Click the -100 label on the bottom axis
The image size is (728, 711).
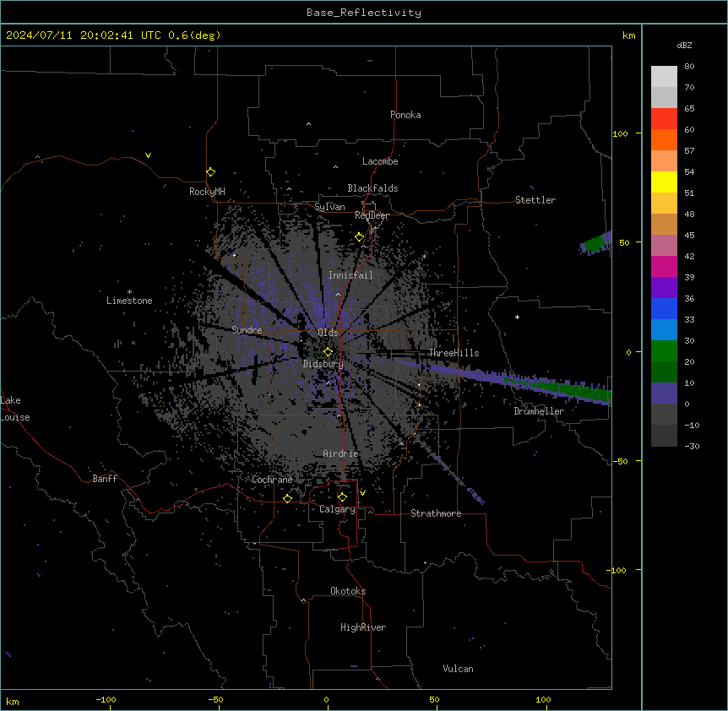pos(106,699)
